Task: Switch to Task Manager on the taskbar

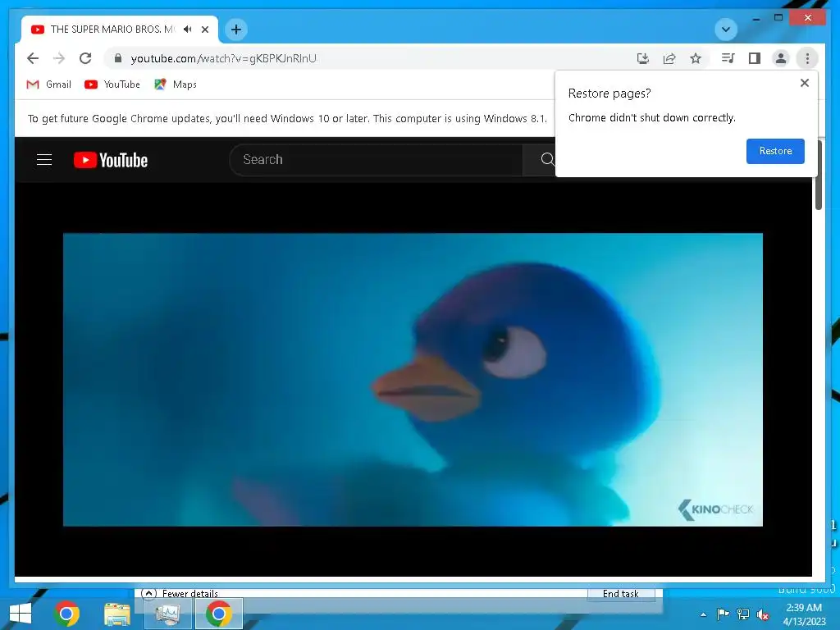Action: (167, 614)
